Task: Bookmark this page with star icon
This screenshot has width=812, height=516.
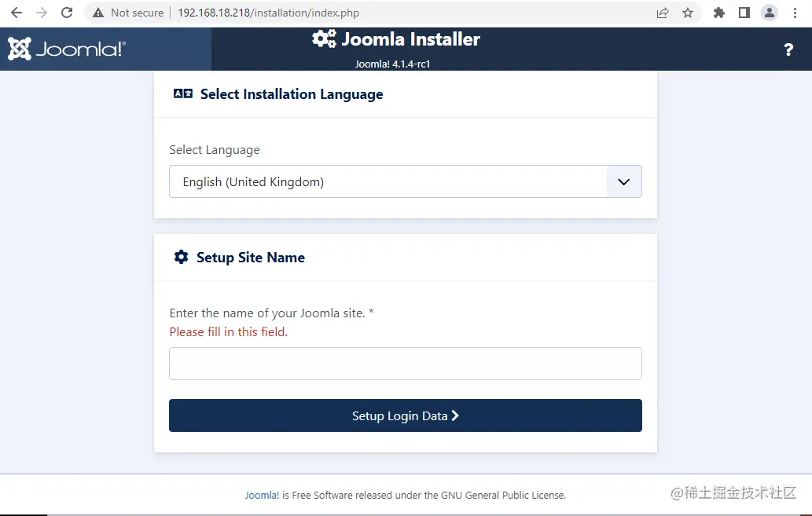Action: tap(687, 13)
